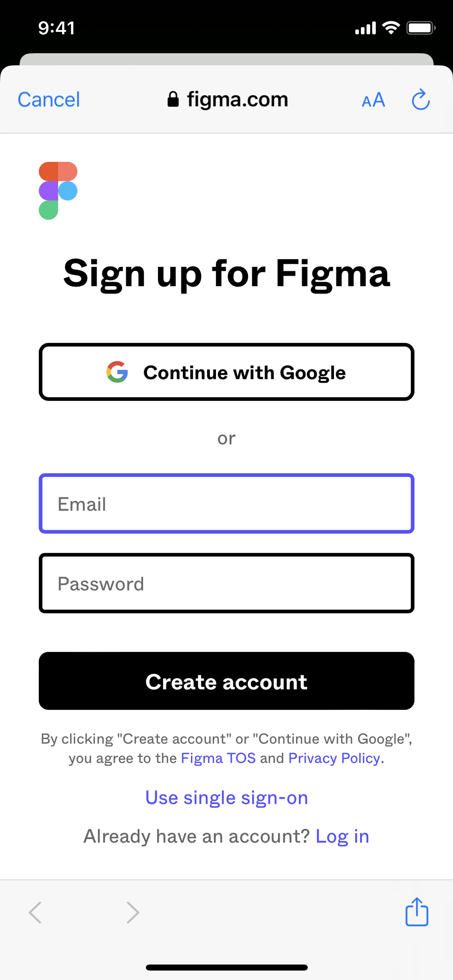Follow the Log in link
The width and height of the screenshot is (453, 980).
[x=342, y=836]
